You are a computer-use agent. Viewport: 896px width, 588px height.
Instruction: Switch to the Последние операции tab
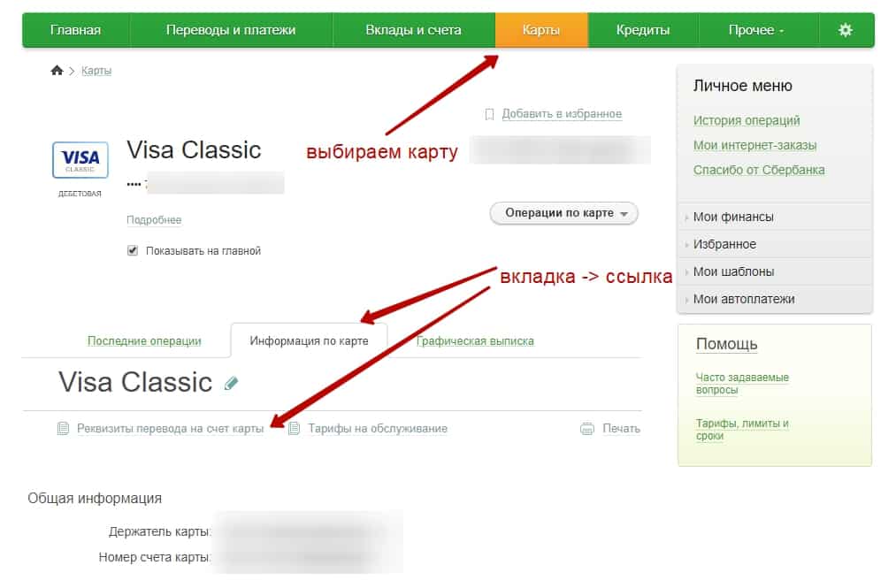[144, 340]
